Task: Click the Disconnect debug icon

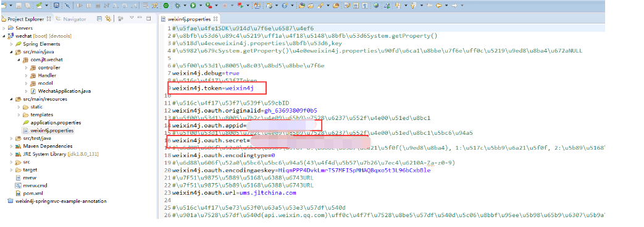Action: (x=106, y=6)
